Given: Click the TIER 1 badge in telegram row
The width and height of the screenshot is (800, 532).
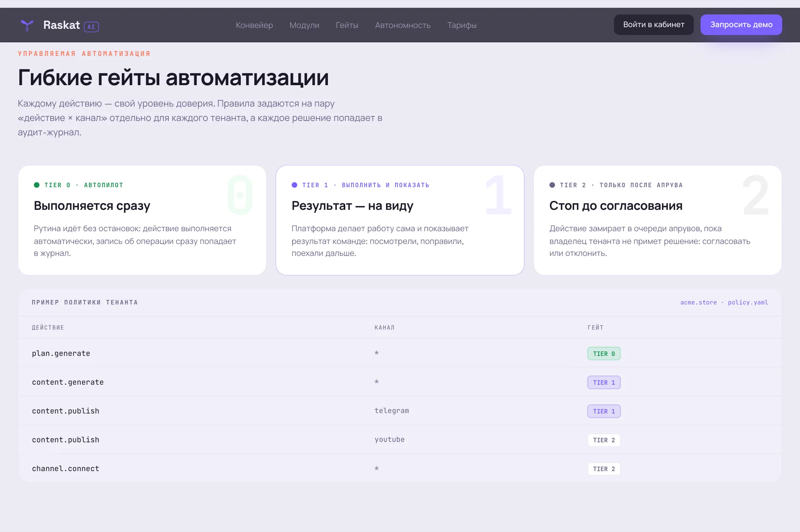Looking at the screenshot, I should point(604,411).
